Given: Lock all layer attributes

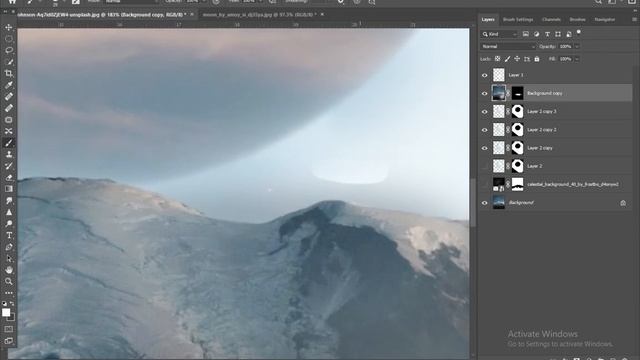Looking at the screenshot, I should point(537,59).
